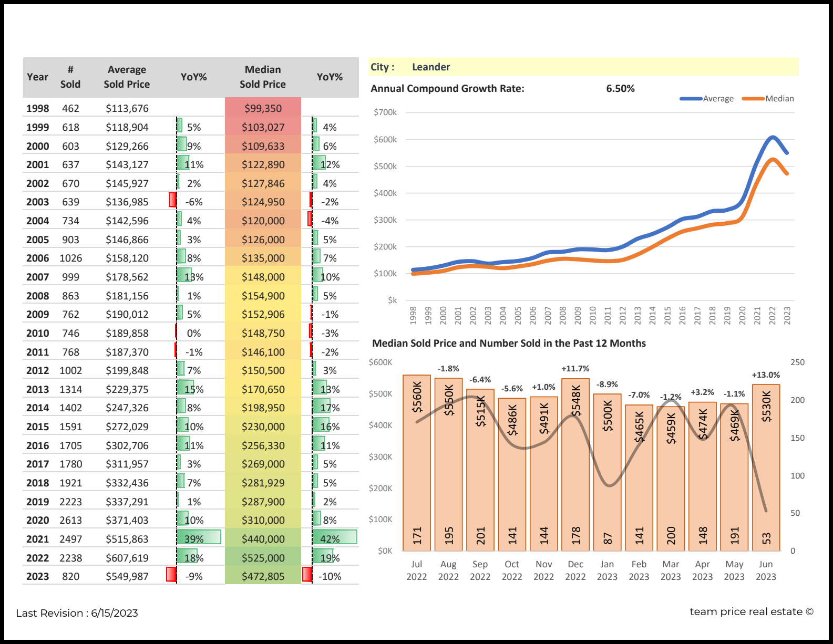Click the team price real estate credit
833x644 pixels.
[x=751, y=612]
